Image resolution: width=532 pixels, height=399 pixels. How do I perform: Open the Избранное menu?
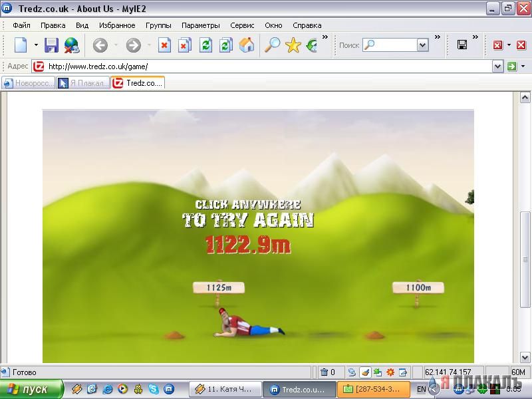pos(117,25)
